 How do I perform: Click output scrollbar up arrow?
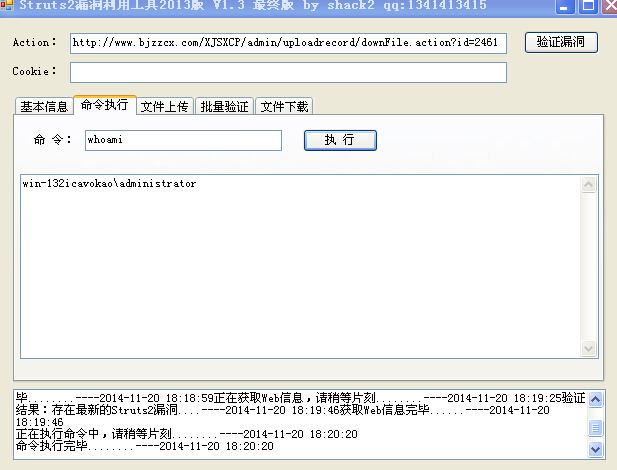point(589,184)
